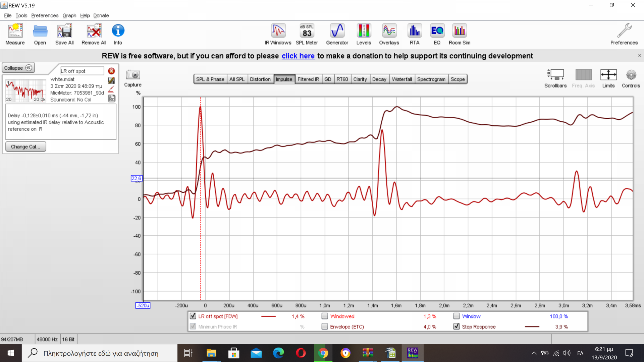Image resolution: width=644 pixels, height=362 pixels.
Task: Click the Step Response dark red line swatch
Action: pos(532,327)
